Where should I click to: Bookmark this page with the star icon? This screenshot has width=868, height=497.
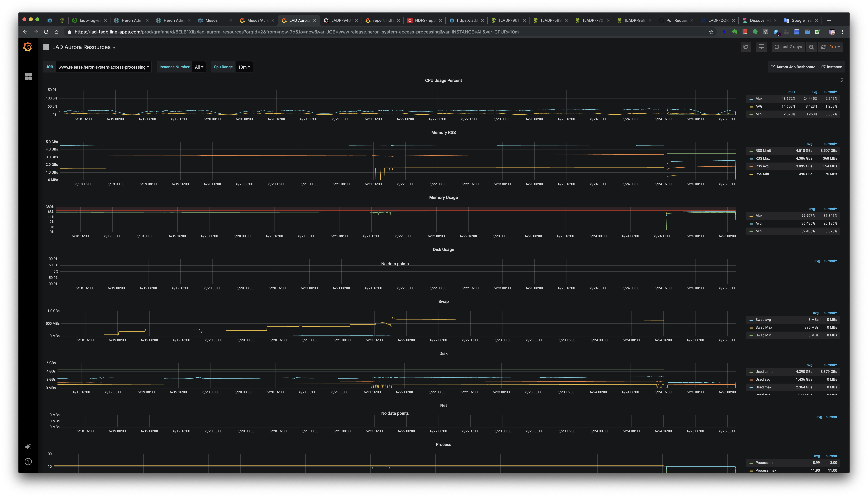pyautogui.click(x=711, y=32)
